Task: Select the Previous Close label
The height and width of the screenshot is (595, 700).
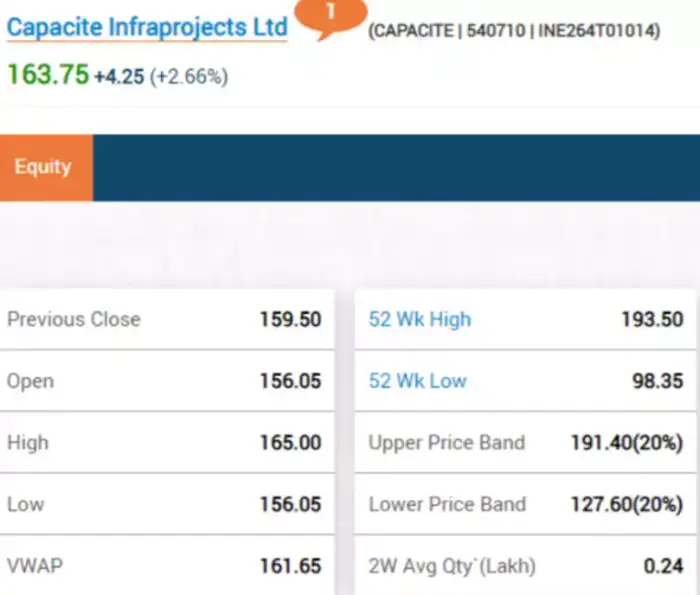Action: click(74, 320)
